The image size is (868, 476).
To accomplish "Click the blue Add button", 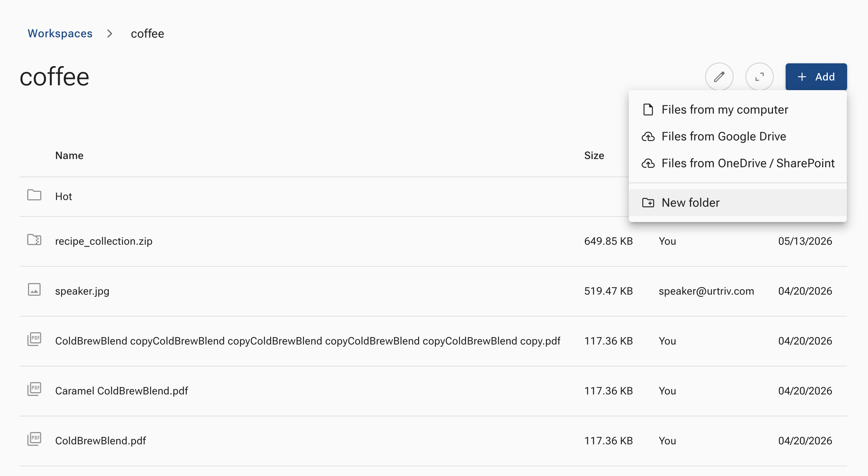I will click(816, 77).
